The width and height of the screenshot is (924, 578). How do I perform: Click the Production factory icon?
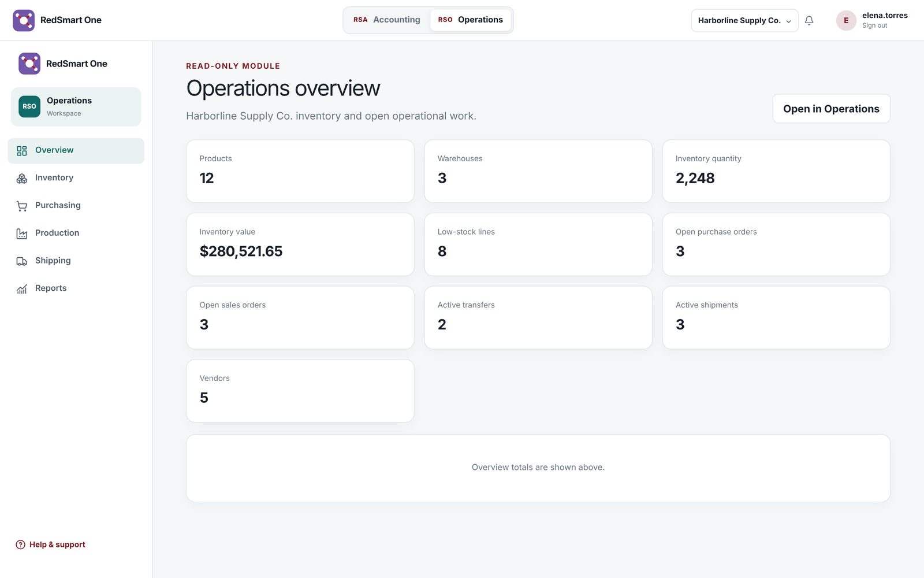[22, 234]
